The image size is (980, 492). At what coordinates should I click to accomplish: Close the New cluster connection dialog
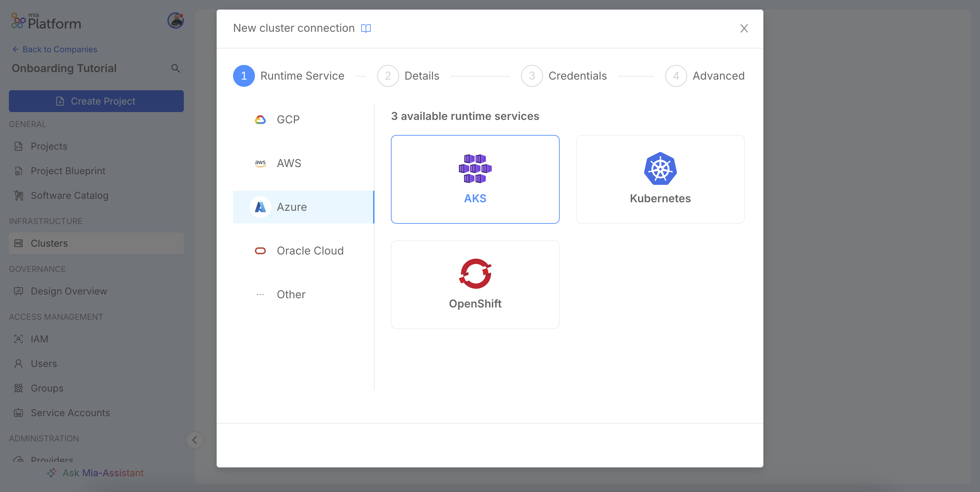[x=744, y=28]
